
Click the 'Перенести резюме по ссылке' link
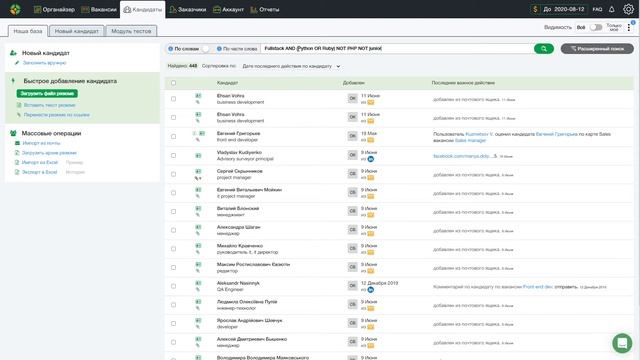pos(56,115)
